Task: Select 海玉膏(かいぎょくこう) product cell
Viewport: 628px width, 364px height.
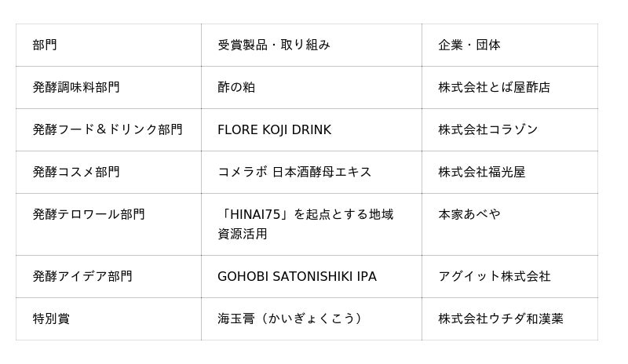Action: click(x=311, y=319)
